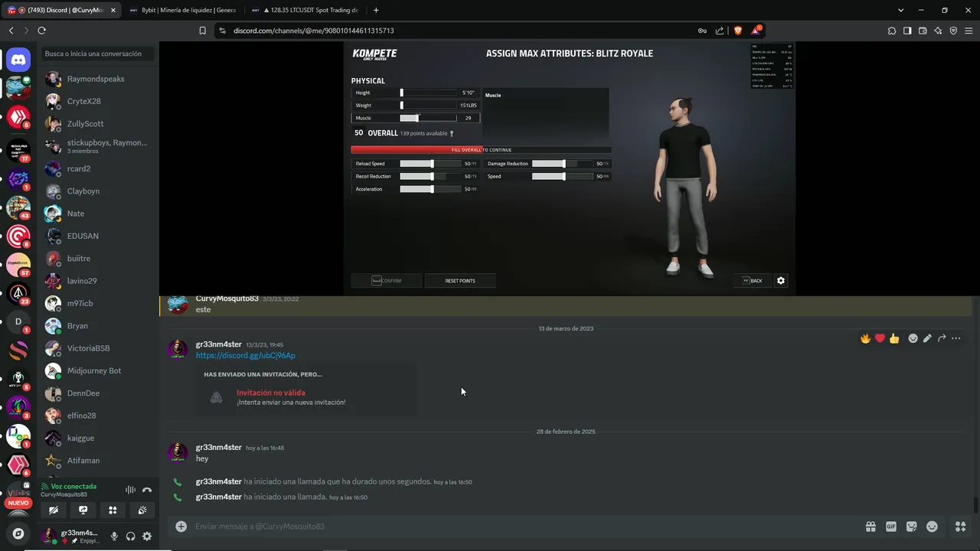Select the Discord browser tab
This screenshot has height=551, width=980.
[61, 10]
